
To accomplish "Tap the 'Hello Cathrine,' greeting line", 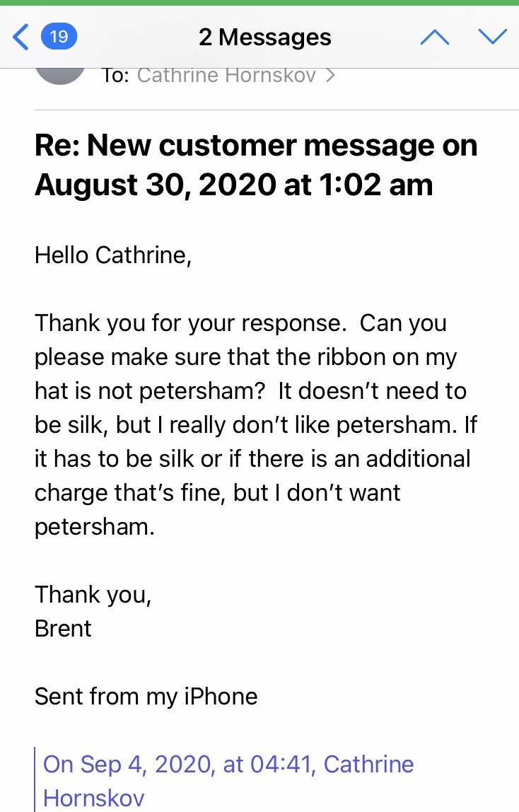I will 113,255.
